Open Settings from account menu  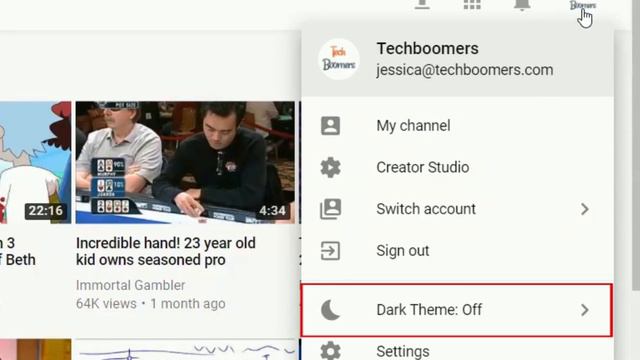tap(457, 350)
